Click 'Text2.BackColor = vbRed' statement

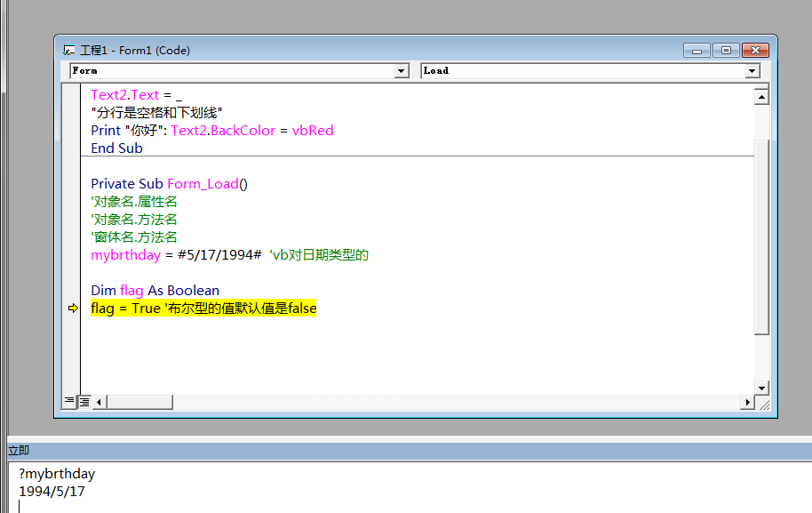pyautogui.click(x=252, y=131)
